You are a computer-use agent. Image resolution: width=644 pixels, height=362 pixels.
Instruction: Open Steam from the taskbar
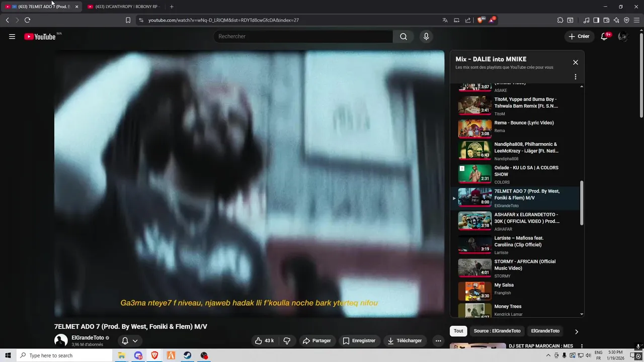[188, 355]
